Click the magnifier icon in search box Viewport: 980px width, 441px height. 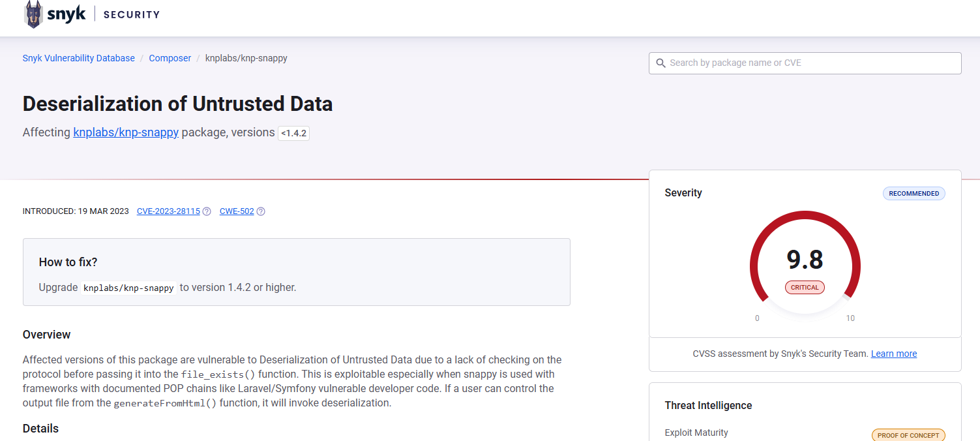click(661, 63)
